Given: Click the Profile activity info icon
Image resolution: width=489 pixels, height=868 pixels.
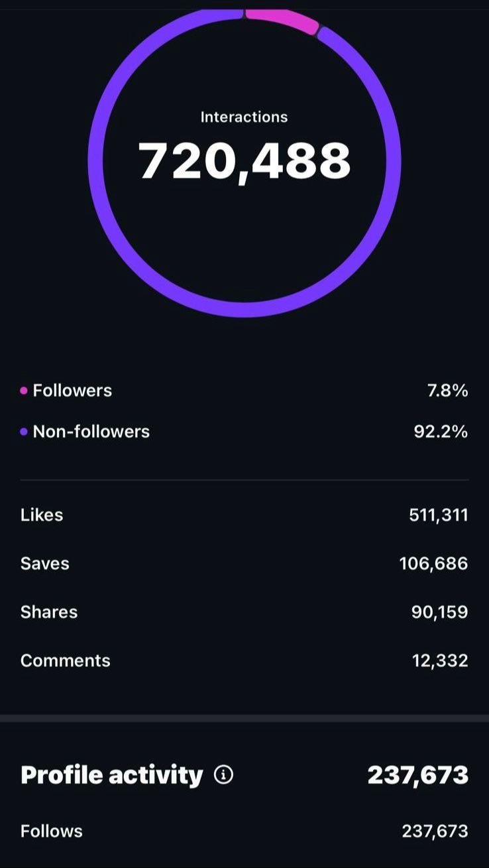Looking at the screenshot, I should coord(223,775).
